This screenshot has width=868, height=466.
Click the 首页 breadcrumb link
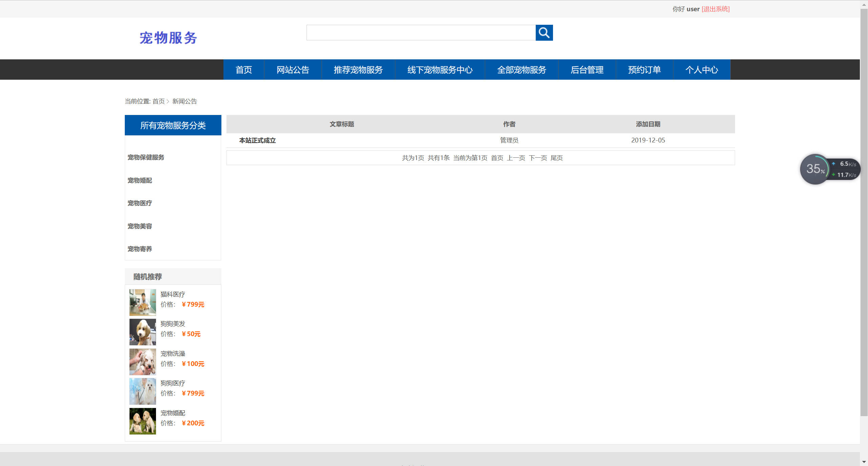158,101
